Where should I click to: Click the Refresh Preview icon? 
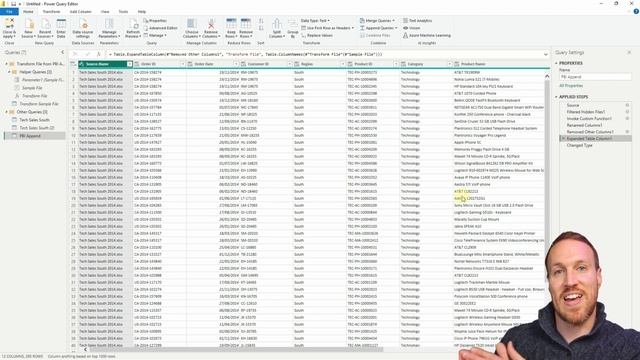(133, 28)
